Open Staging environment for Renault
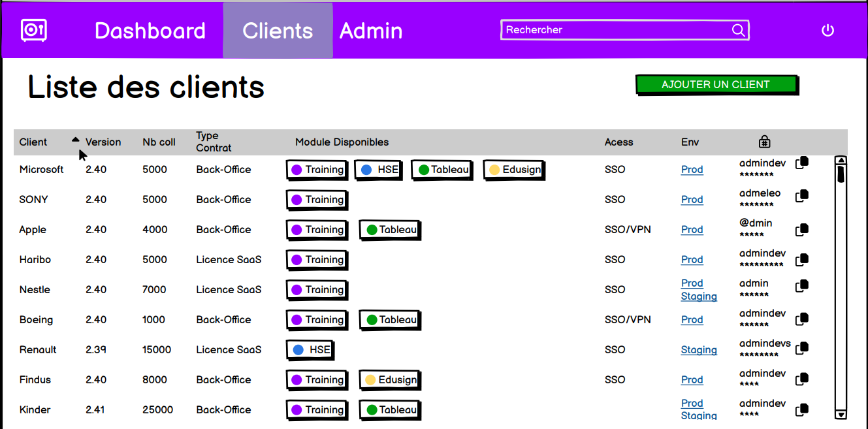Screen dimensions: 868x429 (x=699, y=349)
